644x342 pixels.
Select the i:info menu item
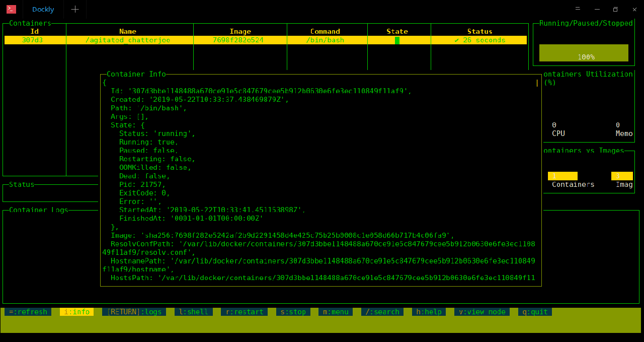tap(76, 312)
